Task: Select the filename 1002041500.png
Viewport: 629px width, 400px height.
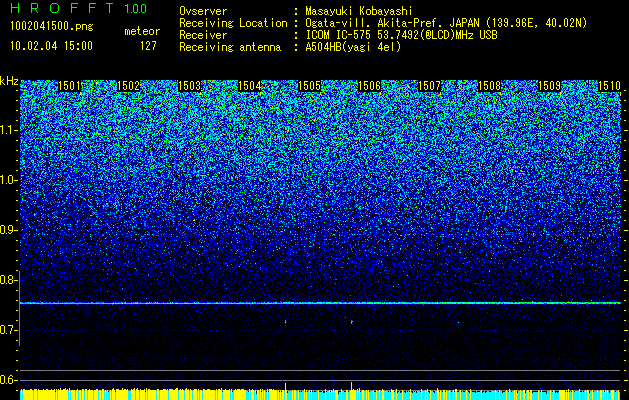Action: click(52, 27)
